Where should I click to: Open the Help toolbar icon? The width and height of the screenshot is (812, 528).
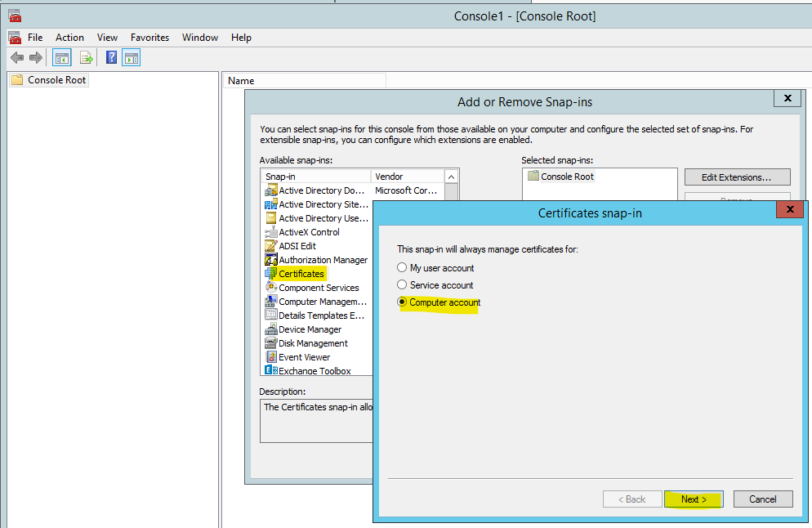112,57
